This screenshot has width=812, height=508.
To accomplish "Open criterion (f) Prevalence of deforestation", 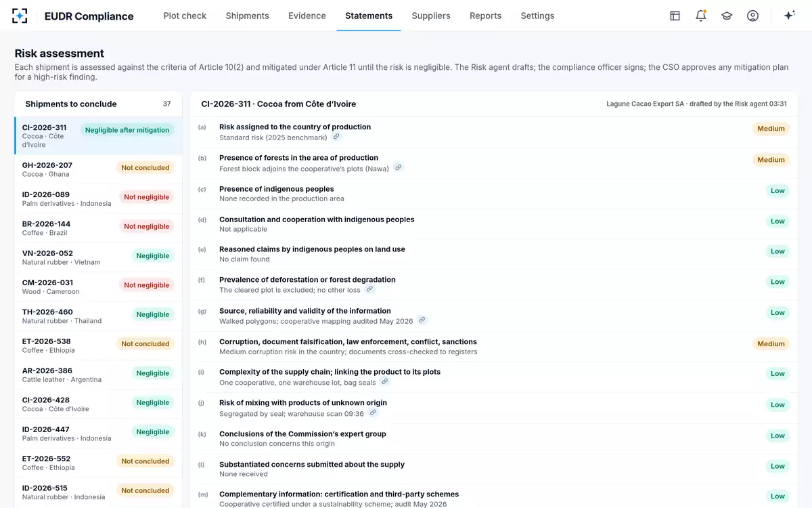I will point(494,284).
